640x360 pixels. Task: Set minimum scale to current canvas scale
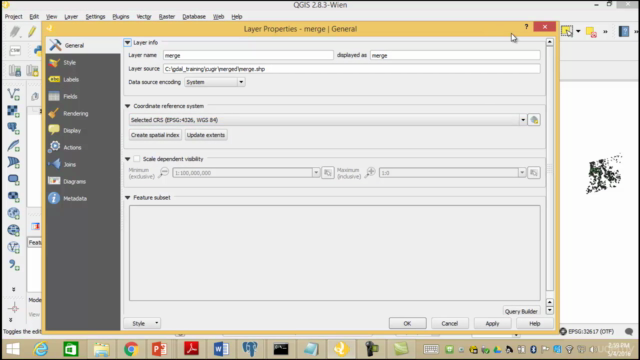[327, 173]
